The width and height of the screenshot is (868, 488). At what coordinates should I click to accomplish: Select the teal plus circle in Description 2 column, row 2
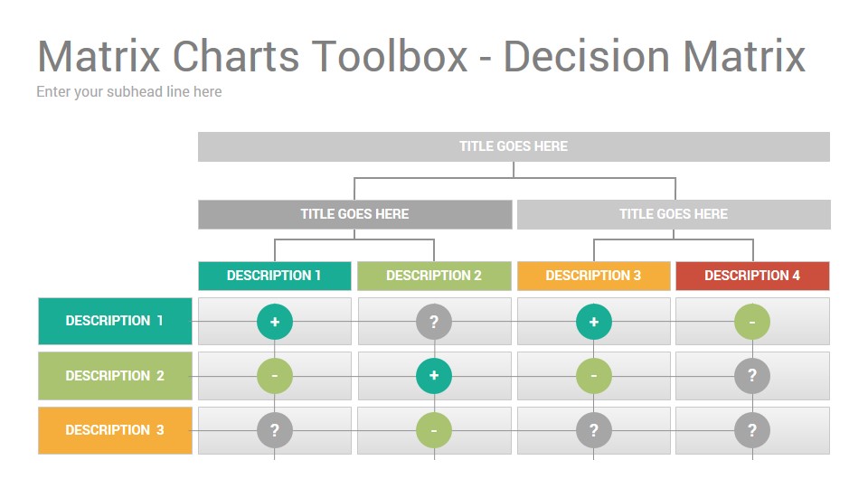pyautogui.click(x=434, y=376)
